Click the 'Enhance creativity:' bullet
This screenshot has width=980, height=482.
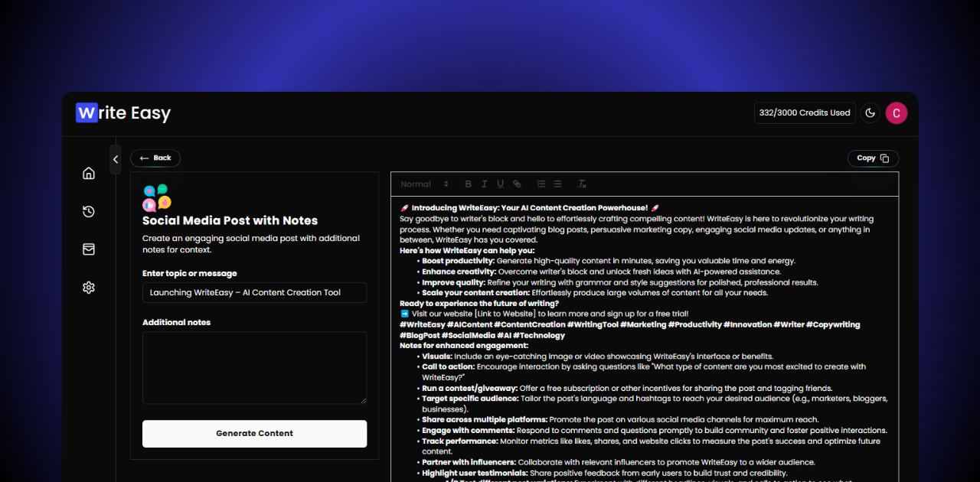click(601, 272)
